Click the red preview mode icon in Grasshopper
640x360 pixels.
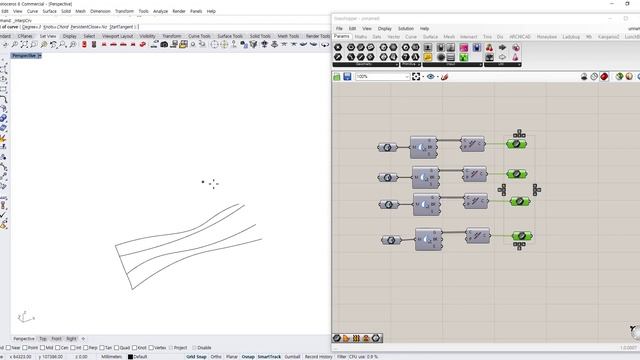click(604, 77)
